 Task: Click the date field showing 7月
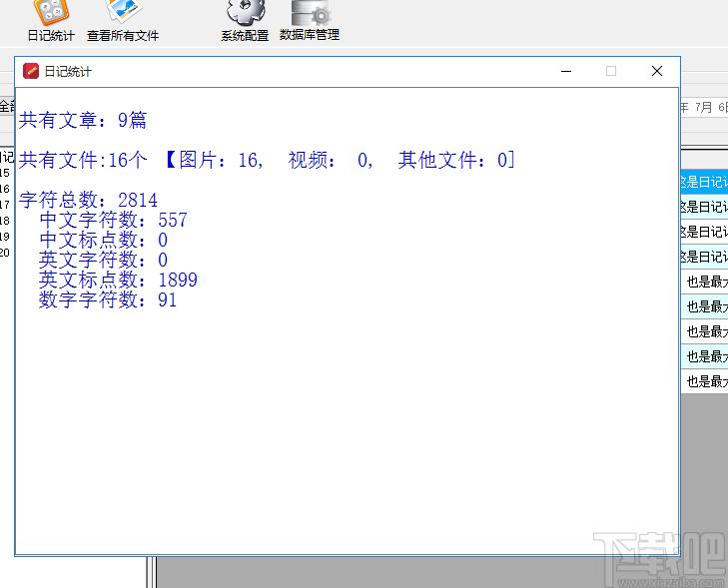point(704,107)
